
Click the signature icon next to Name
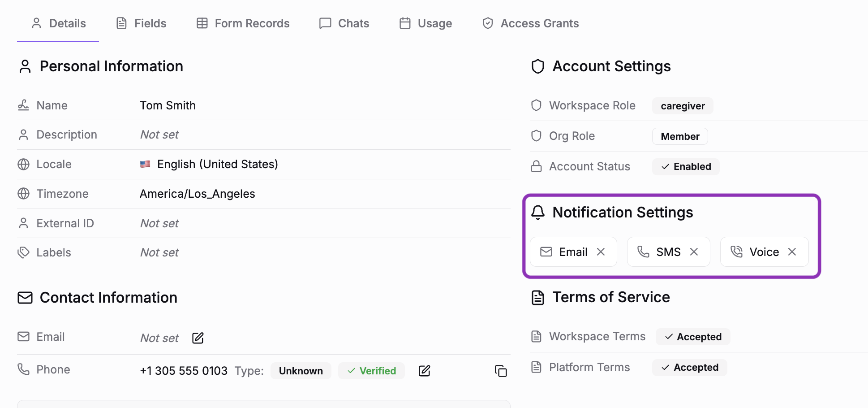click(x=24, y=105)
